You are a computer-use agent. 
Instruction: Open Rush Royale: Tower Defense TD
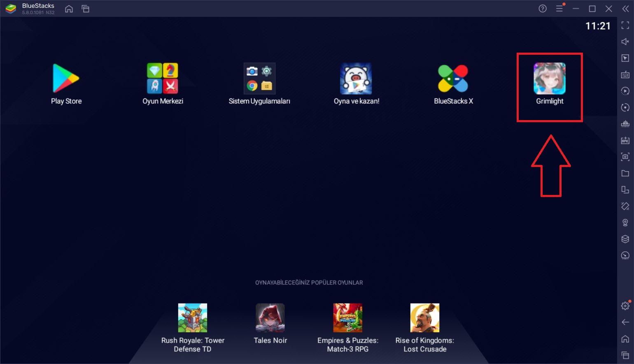[x=193, y=318]
